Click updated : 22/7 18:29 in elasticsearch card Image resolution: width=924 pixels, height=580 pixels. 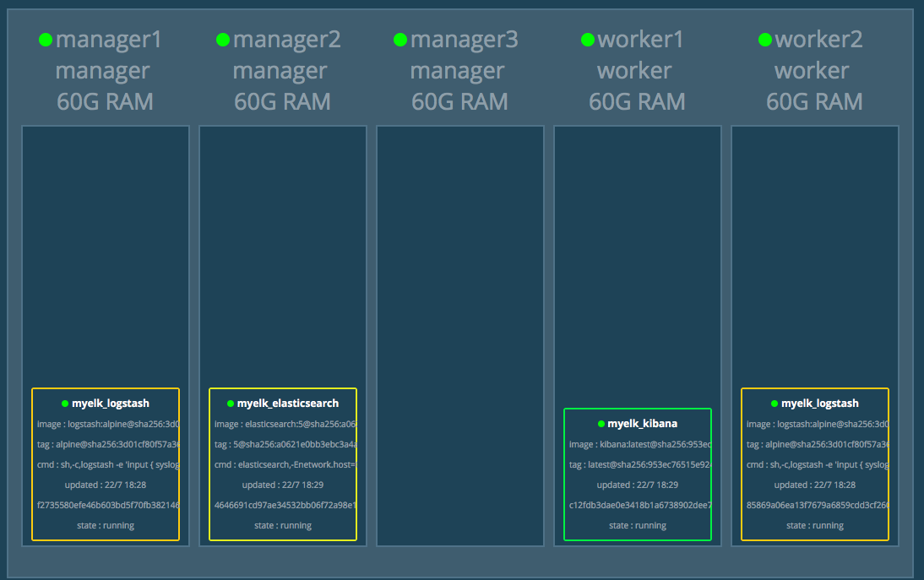click(283, 485)
